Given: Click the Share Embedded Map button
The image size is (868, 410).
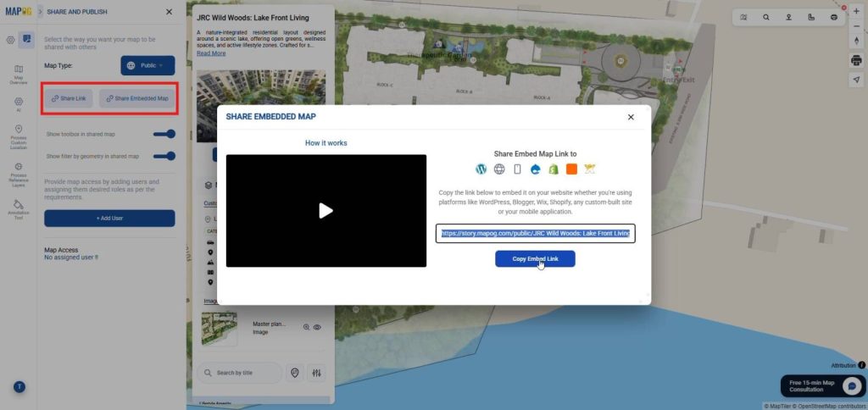Looking at the screenshot, I should (x=137, y=98).
